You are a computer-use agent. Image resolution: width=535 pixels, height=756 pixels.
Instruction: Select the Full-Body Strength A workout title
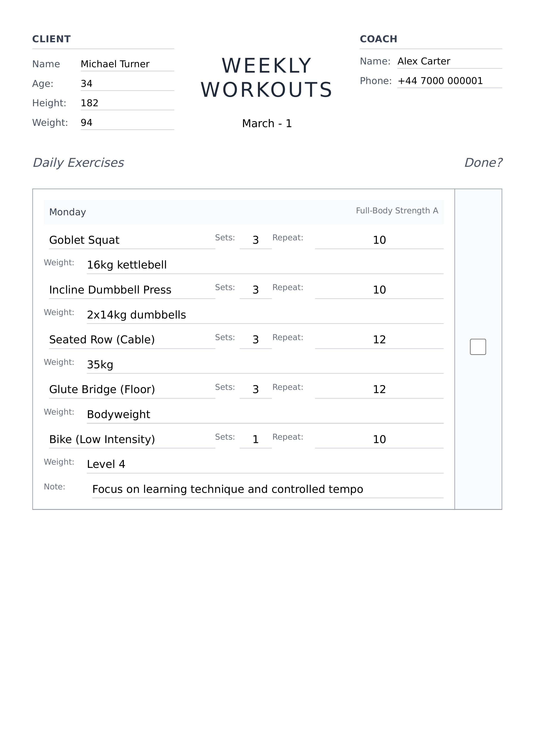point(397,211)
